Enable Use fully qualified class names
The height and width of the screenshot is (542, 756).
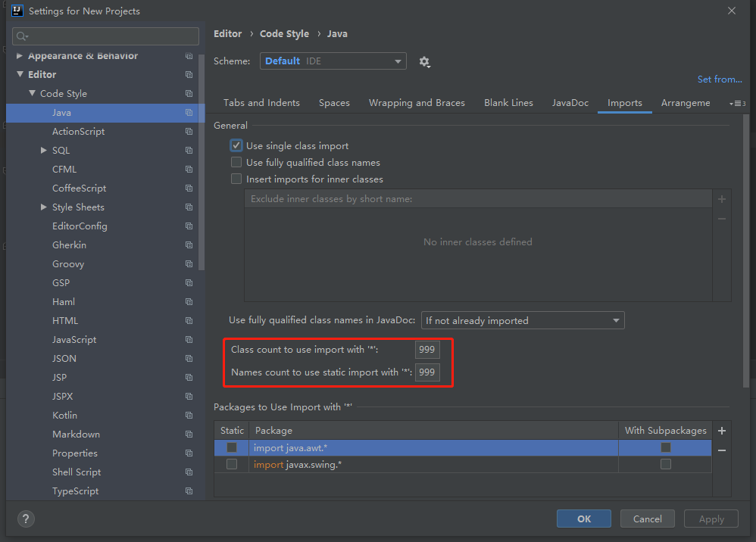236,163
